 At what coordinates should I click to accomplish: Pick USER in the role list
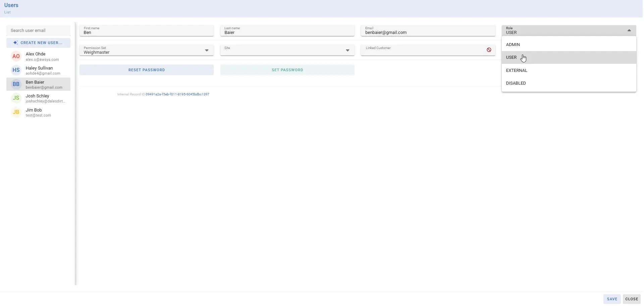pos(511,57)
